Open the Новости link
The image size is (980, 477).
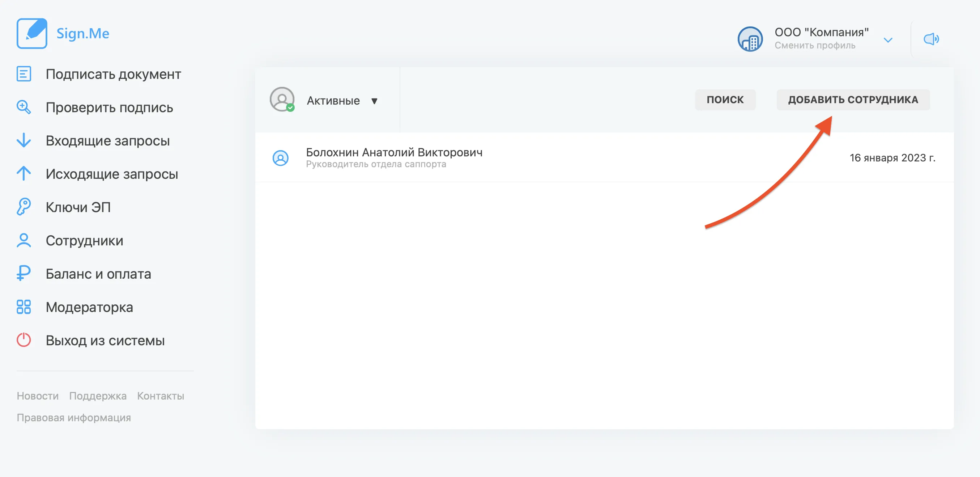[x=38, y=396]
